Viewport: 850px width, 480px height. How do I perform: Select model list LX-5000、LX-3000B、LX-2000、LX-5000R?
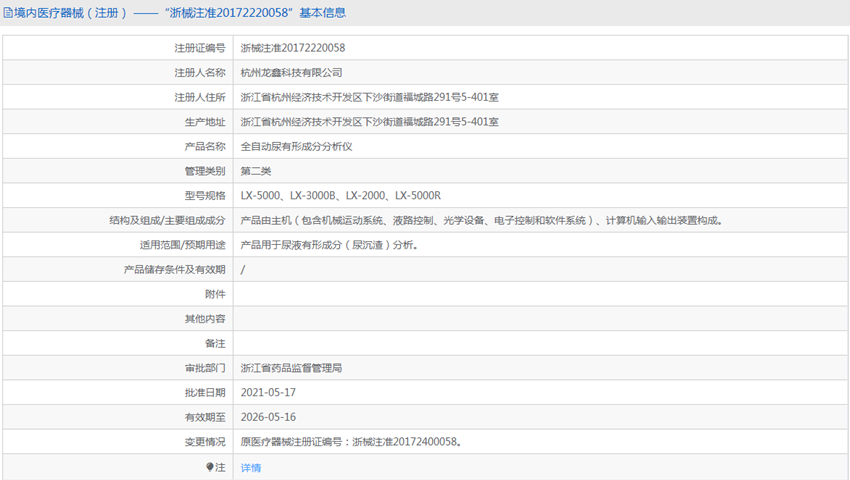[x=341, y=195]
